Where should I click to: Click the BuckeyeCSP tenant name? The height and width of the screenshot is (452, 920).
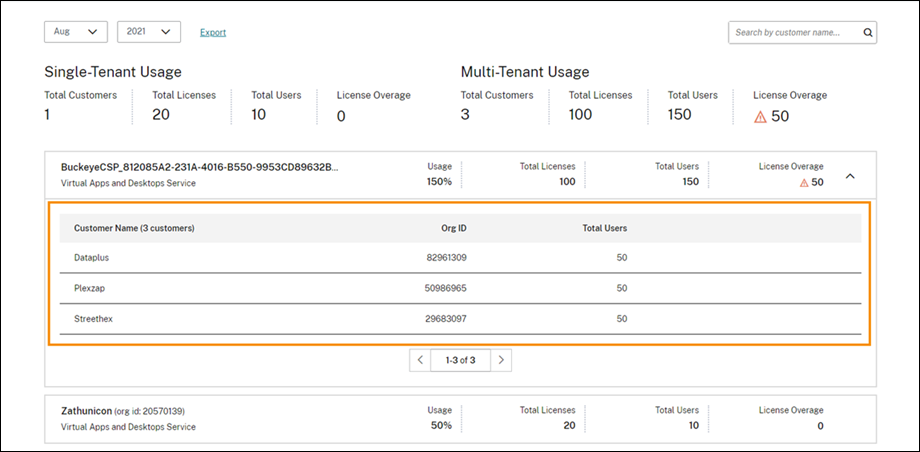pyautogui.click(x=200, y=167)
